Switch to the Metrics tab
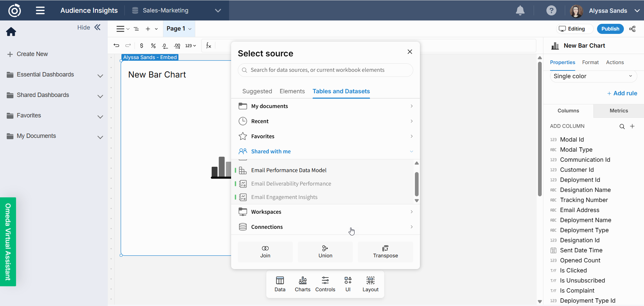Screen dimensions: 644x306 [619, 111]
